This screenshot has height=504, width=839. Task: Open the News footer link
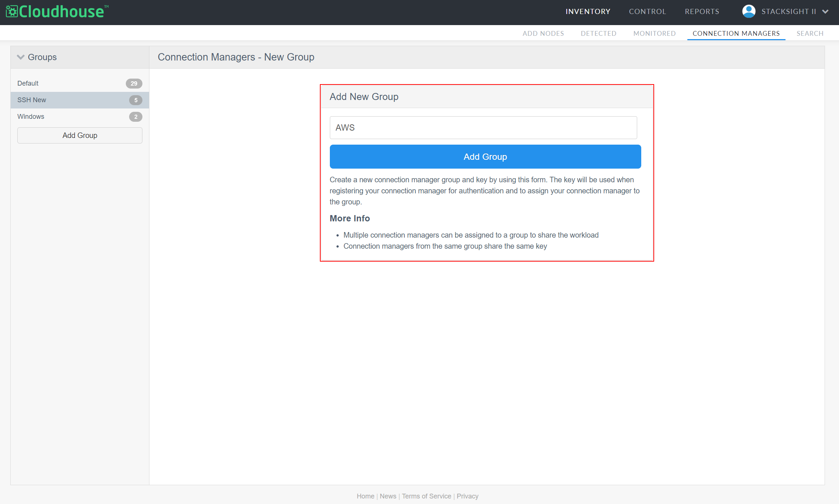coord(388,496)
